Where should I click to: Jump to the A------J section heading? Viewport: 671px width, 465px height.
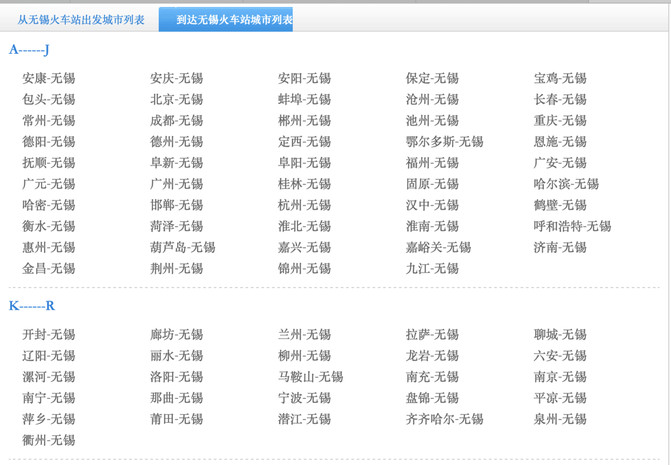point(29,50)
